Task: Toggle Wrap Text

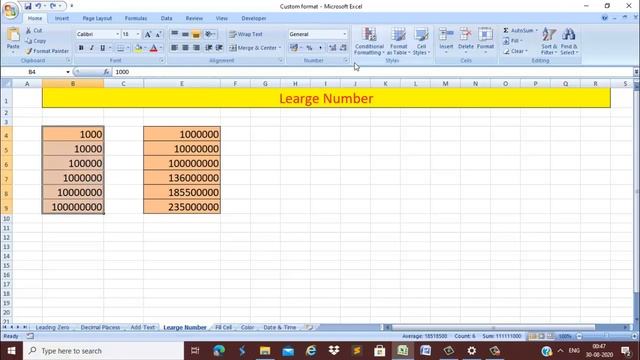Action: pyautogui.click(x=245, y=34)
